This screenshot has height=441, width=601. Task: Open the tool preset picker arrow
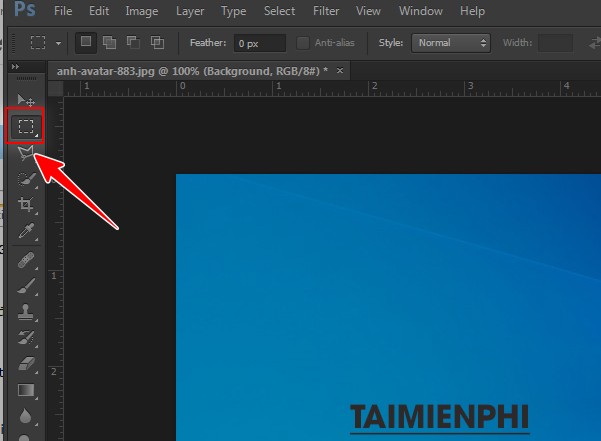tap(58, 43)
